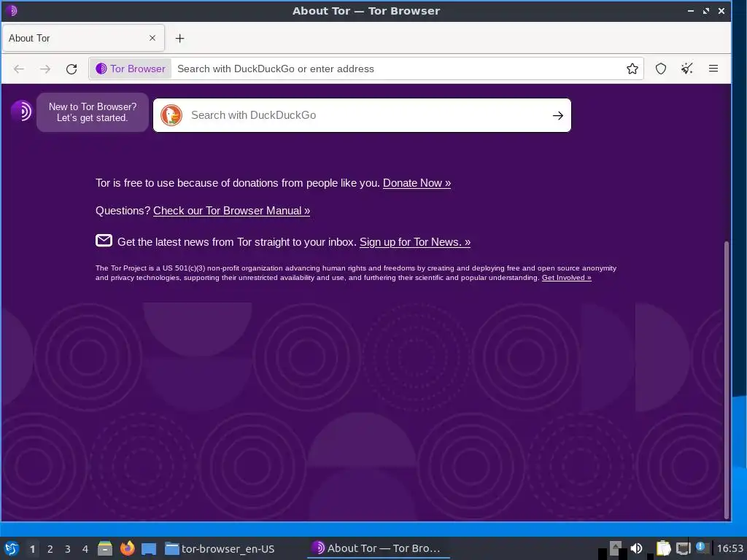Viewport: 747px width, 560px height.
Task: Select the About Tor tab
Action: pos(83,38)
